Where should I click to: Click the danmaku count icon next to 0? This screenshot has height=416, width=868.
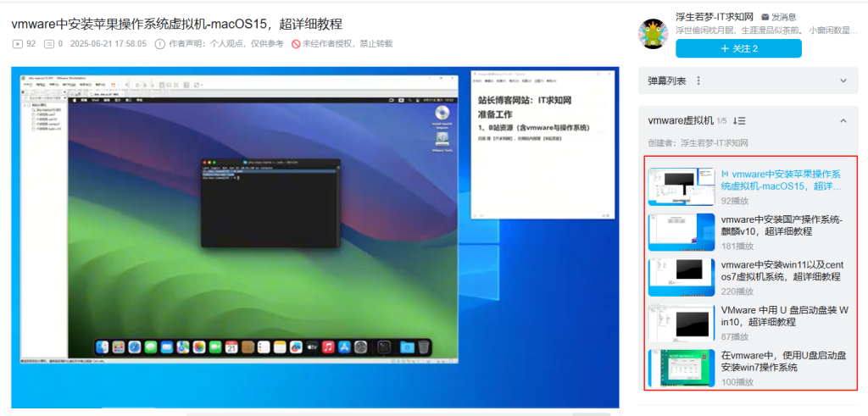[x=48, y=44]
